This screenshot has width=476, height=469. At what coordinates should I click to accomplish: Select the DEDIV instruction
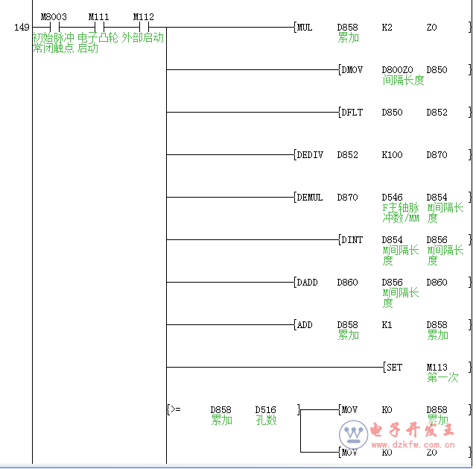coord(310,155)
